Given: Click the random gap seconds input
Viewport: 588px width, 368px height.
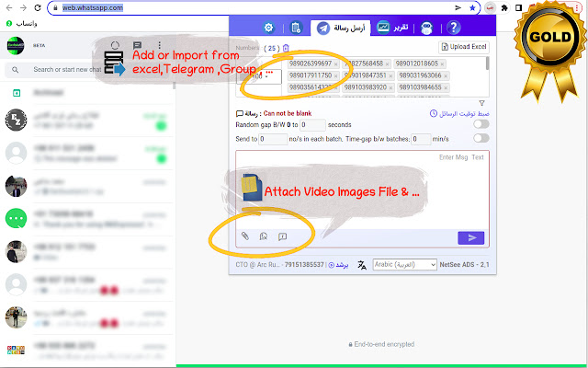Looking at the screenshot, I should (312, 125).
